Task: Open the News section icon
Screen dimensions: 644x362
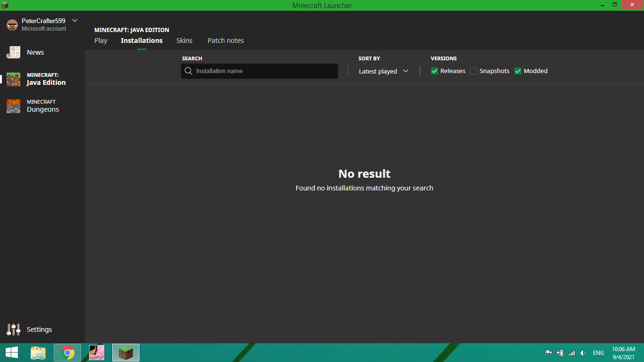Action: click(x=13, y=52)
